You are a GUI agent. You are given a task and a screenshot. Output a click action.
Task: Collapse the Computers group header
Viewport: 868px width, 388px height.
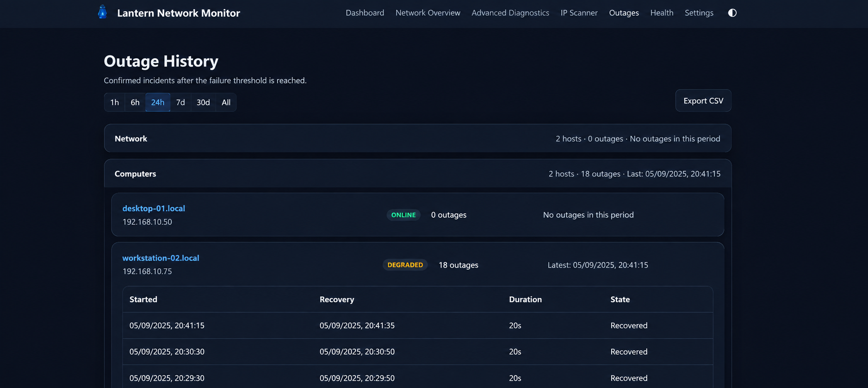pyautogui.click(x=417, y=174)
